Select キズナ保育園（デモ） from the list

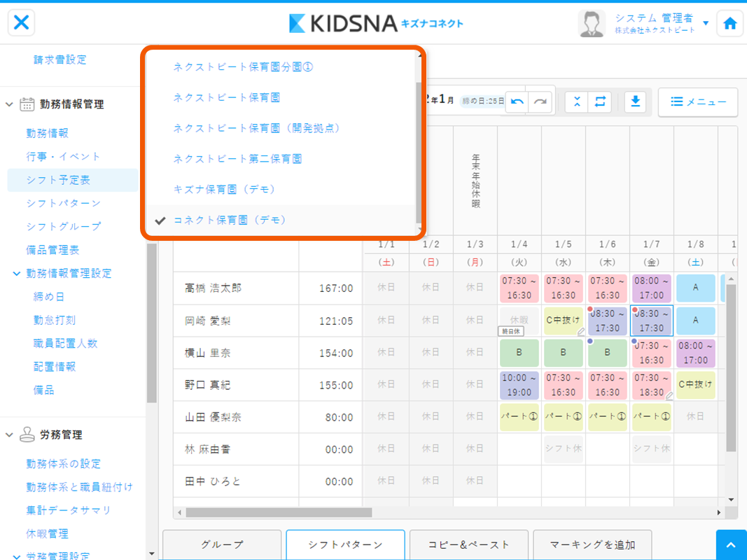(225, 189)
